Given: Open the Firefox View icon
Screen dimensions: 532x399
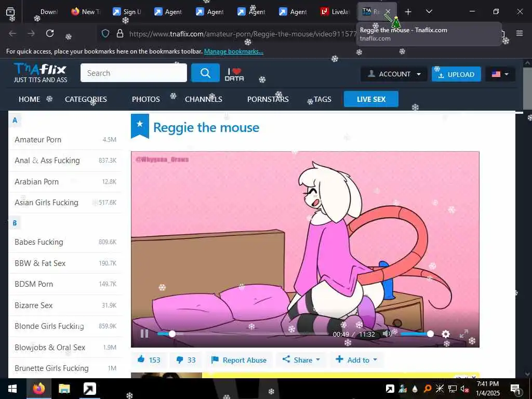Looking at the screenshot, I should pos(10,12).
